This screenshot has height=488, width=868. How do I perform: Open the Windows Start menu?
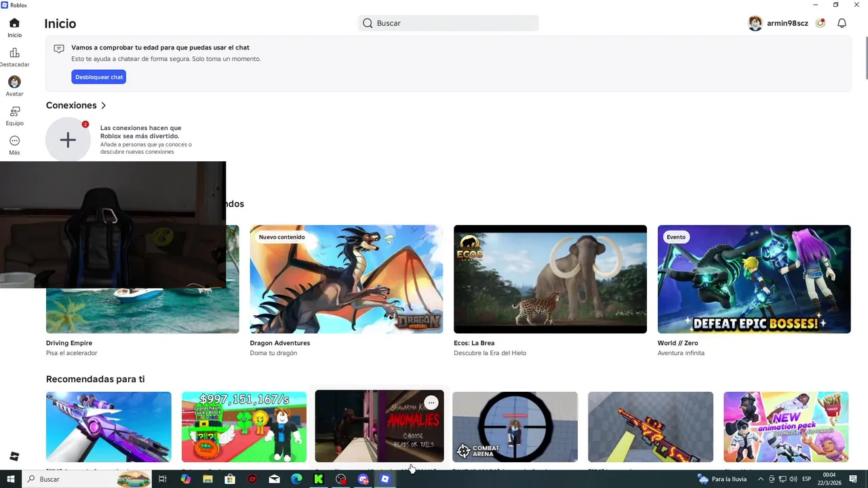point(11,479)
